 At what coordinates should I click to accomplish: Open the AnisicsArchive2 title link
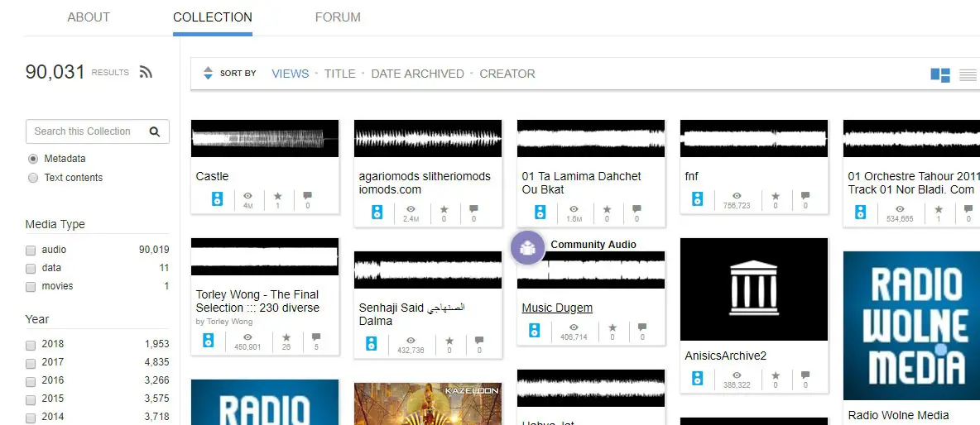726,356
